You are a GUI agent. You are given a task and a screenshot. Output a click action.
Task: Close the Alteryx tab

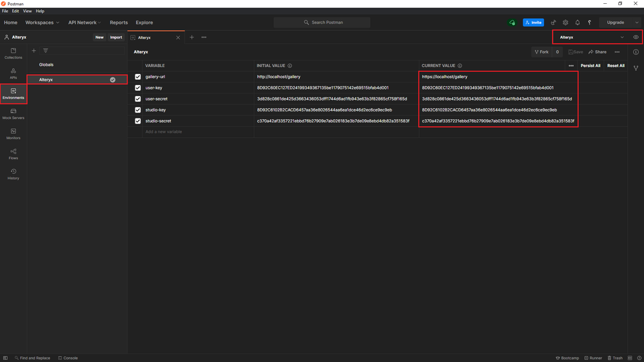pyautogui.click(x=178, y=37)
